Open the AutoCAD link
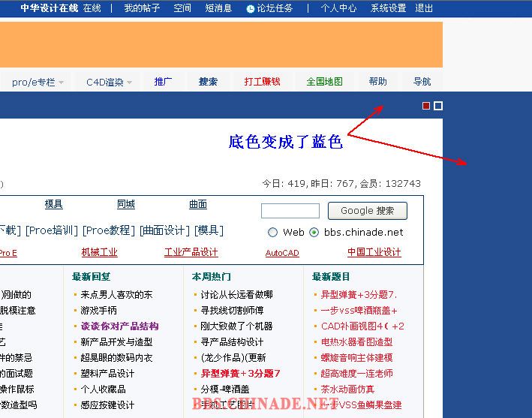532x418 pixels. click(x=282, y=254)
